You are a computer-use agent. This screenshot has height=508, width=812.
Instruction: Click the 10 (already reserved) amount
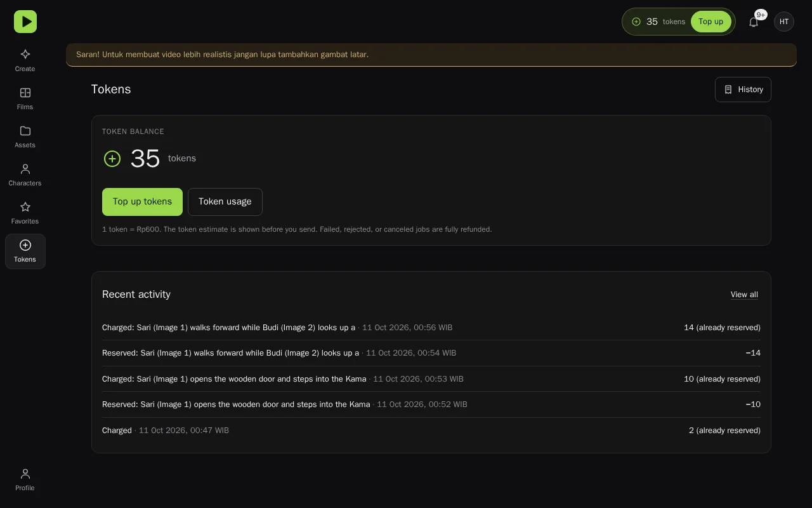click(x=722, y=379)
